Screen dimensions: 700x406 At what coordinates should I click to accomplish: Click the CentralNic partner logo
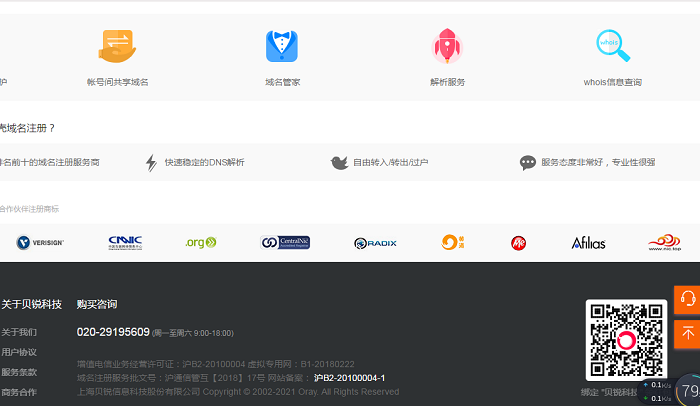(285, 242)
